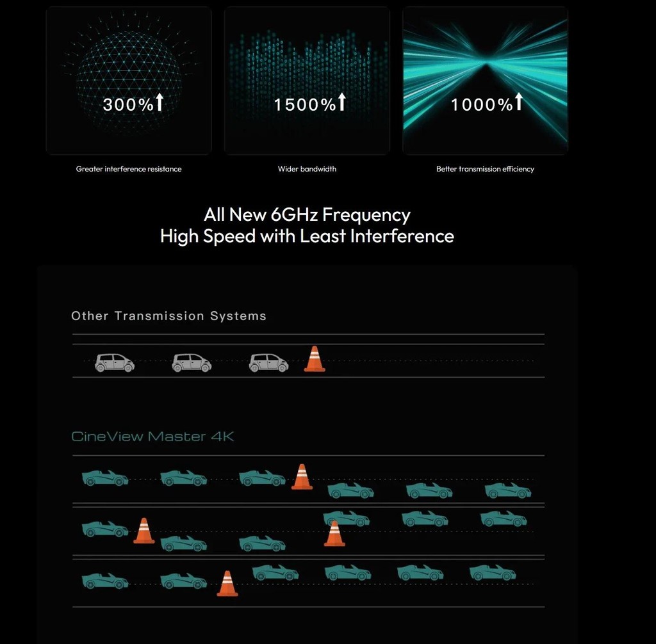Image resolution: width=656 pixels, height=644 pixels.
Task: Click the "Other Transmission Systems" label
Action: (x=168, y=316)
